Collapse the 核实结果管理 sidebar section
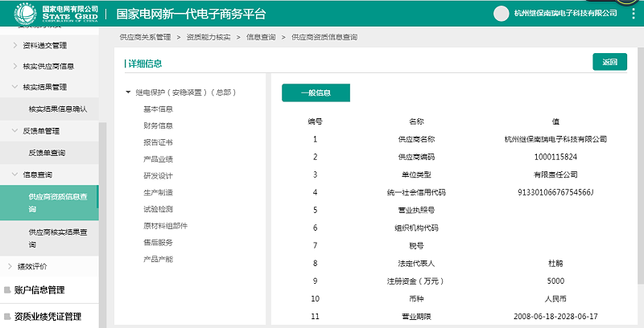 pos(14,87)
